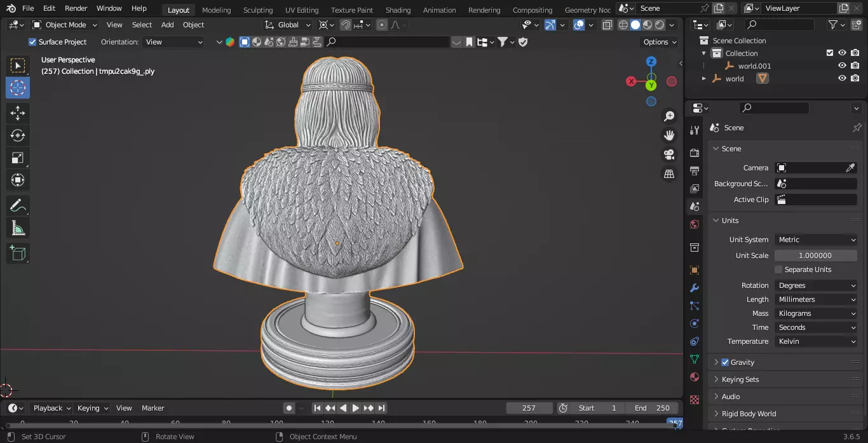Open the Texture properties checker tab
Screen dimensions: 868x443
(x=695, y=400)
